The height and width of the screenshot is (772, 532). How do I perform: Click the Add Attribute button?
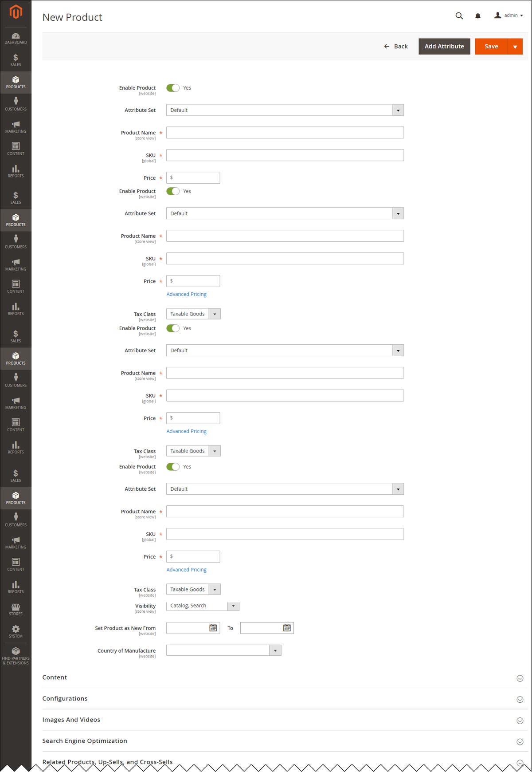click(x=444, y=47)
